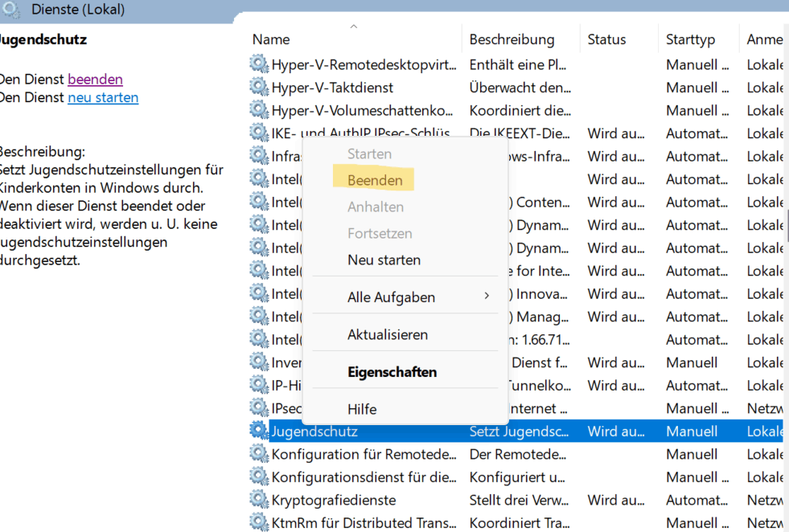
Task: Click the beenden link for the service
Action: (x=95, y=79)
